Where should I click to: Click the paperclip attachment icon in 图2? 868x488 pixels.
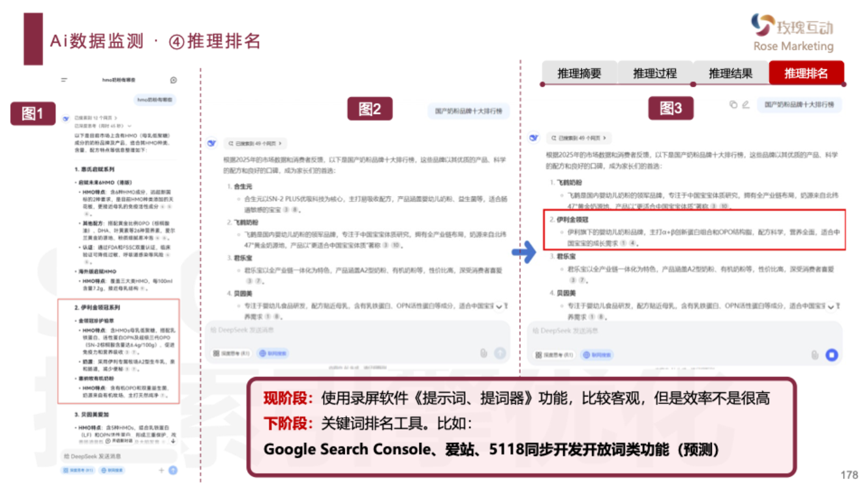[483, 353]
